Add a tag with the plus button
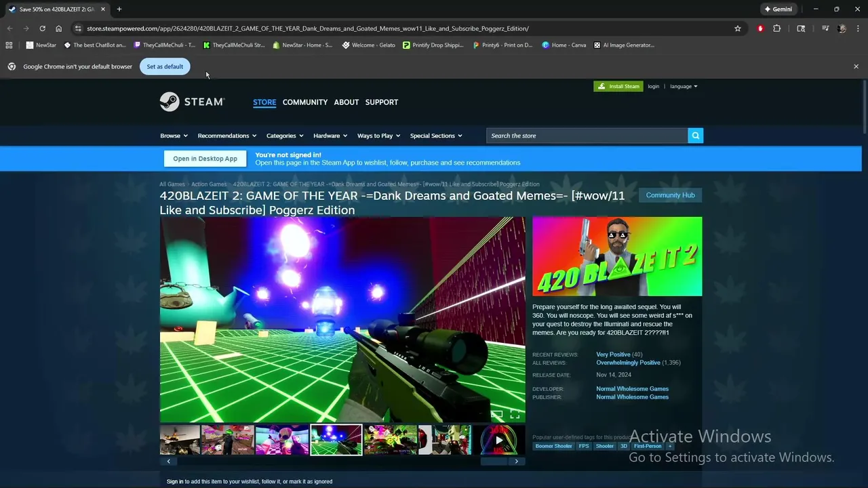 [x=670, y=446]
